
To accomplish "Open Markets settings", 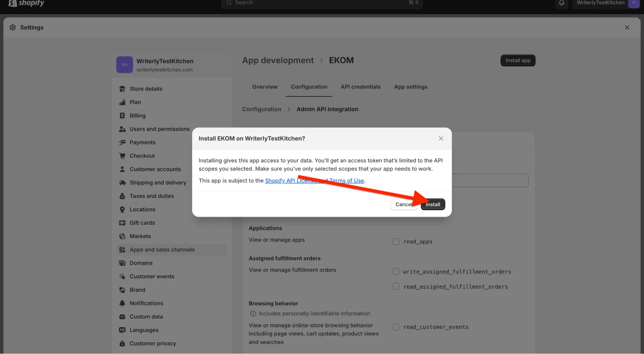I will click(171, 236).
